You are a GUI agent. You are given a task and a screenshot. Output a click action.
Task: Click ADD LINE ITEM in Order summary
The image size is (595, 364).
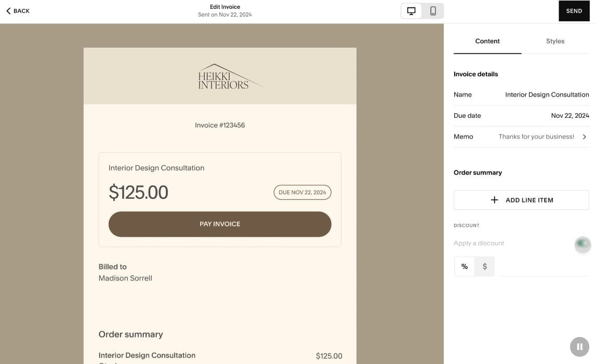pos(521,200)
